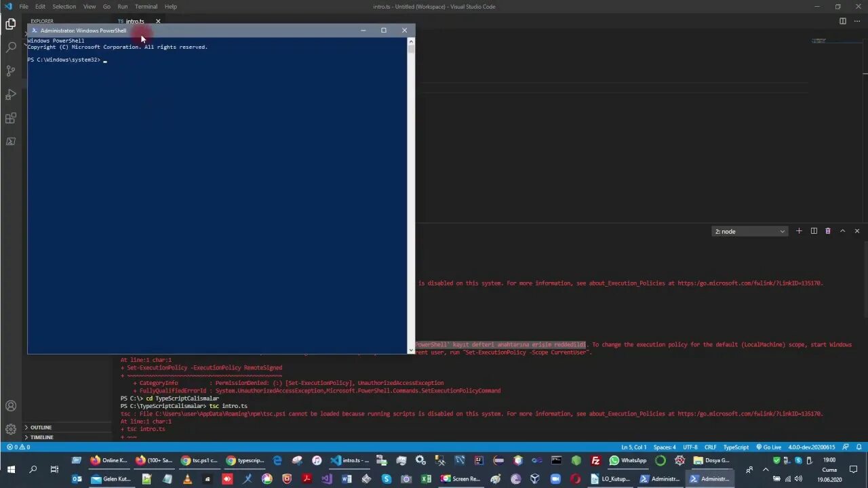
Task: Close the terminal panel
Action: point(856,231)
